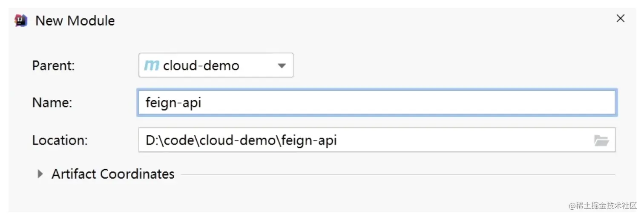Click the Artifact Coordinates separator line

click(x=396, y=174)
